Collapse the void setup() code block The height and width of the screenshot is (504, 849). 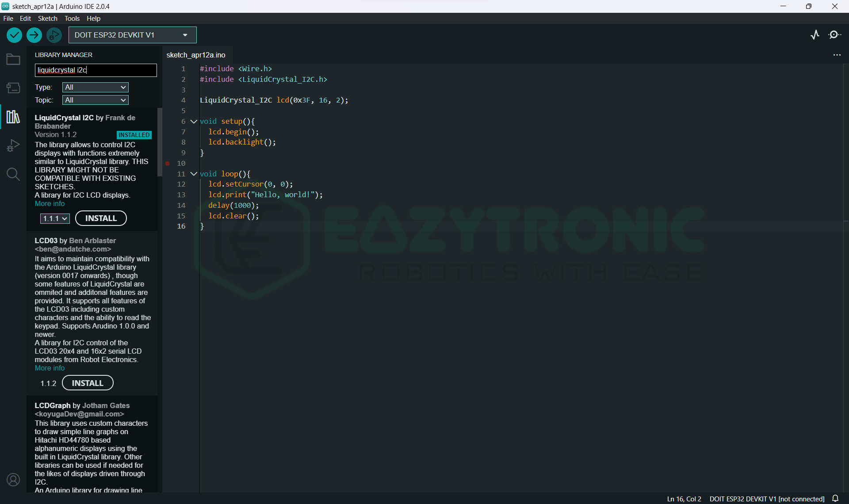[193, 121]
